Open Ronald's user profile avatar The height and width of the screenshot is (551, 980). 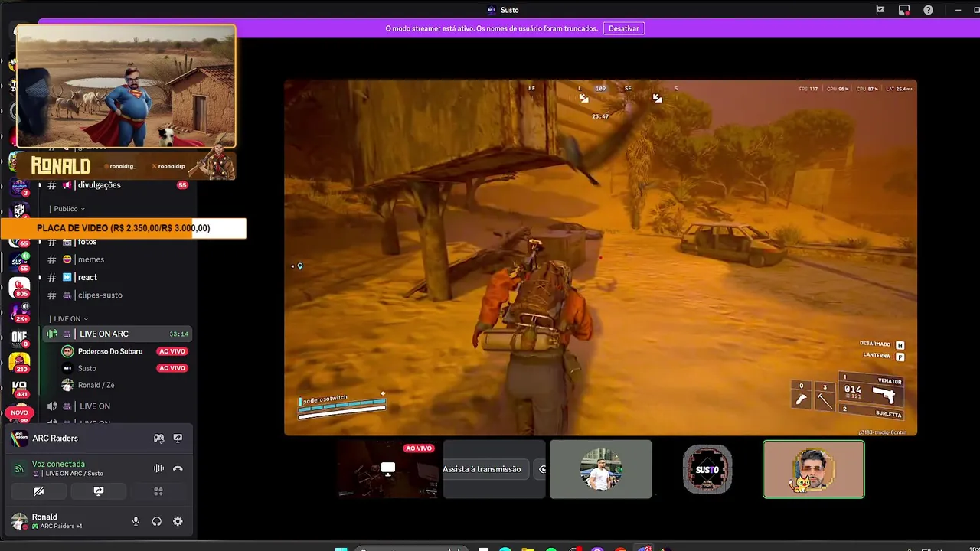(x=19, y=521)
